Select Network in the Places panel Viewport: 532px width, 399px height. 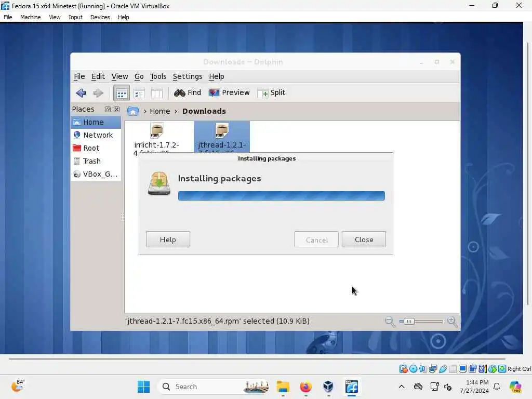click(96, 135)
